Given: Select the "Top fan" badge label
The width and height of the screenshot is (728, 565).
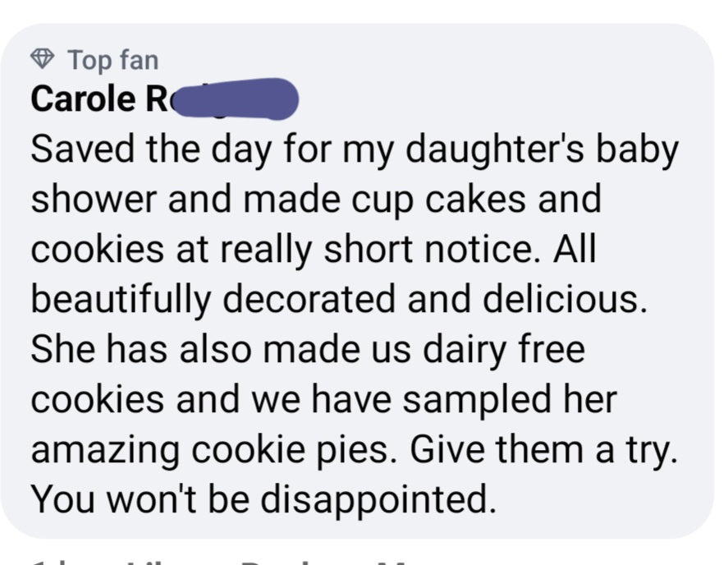Looking at the screenshot, I should 112,59.
